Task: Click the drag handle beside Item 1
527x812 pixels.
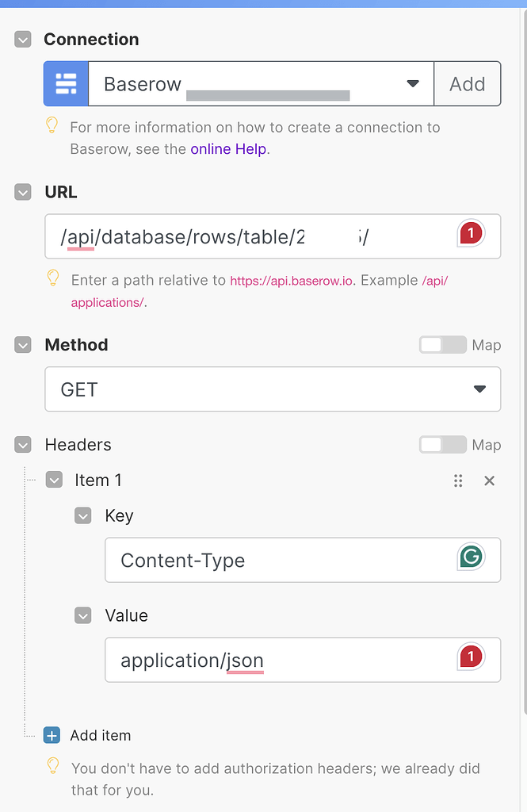Action: tap(458, 481)
